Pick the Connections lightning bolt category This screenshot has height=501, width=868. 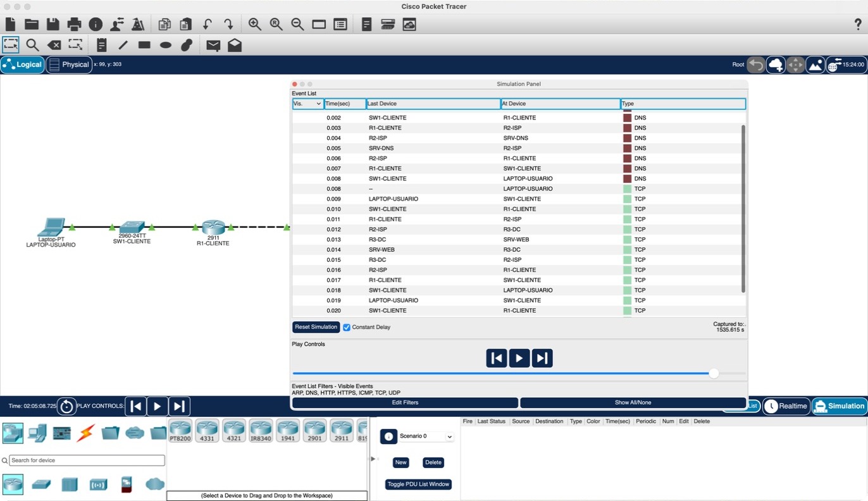(85, 433)
